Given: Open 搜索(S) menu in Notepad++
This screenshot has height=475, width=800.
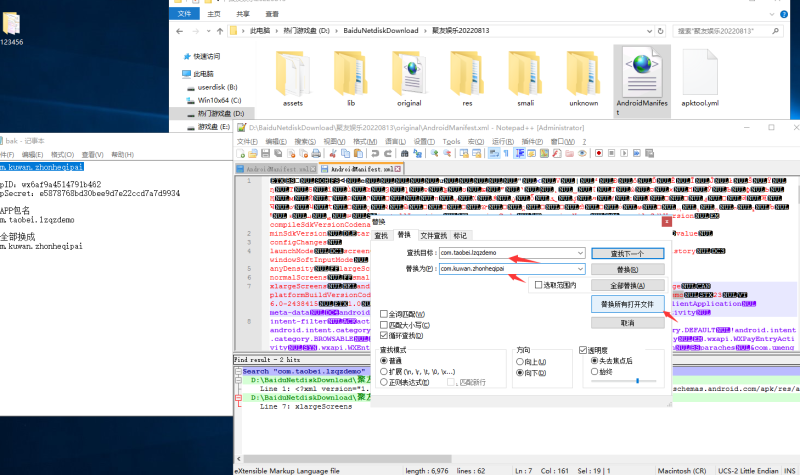Looking at the screenshot, I should click(x=305, y=141).
